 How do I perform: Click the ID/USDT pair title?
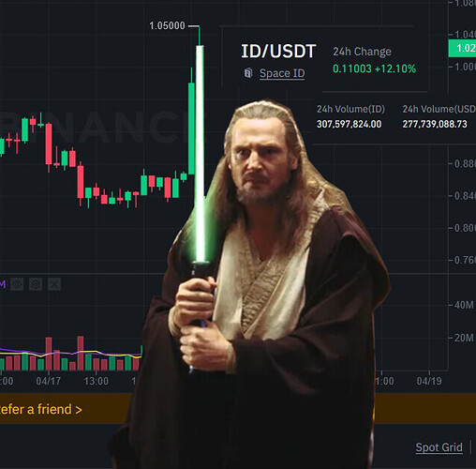[x=278, y=52]
